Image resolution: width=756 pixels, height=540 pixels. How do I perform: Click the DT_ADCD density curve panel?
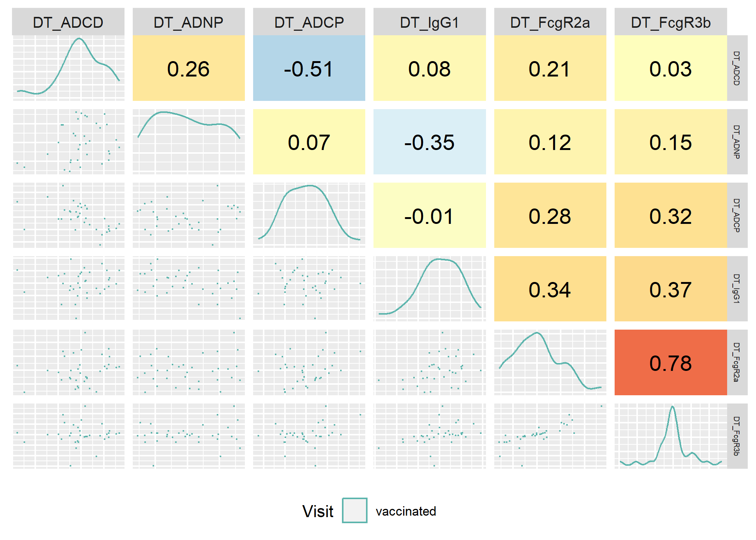pyautogui.click(x=68, y=68)
